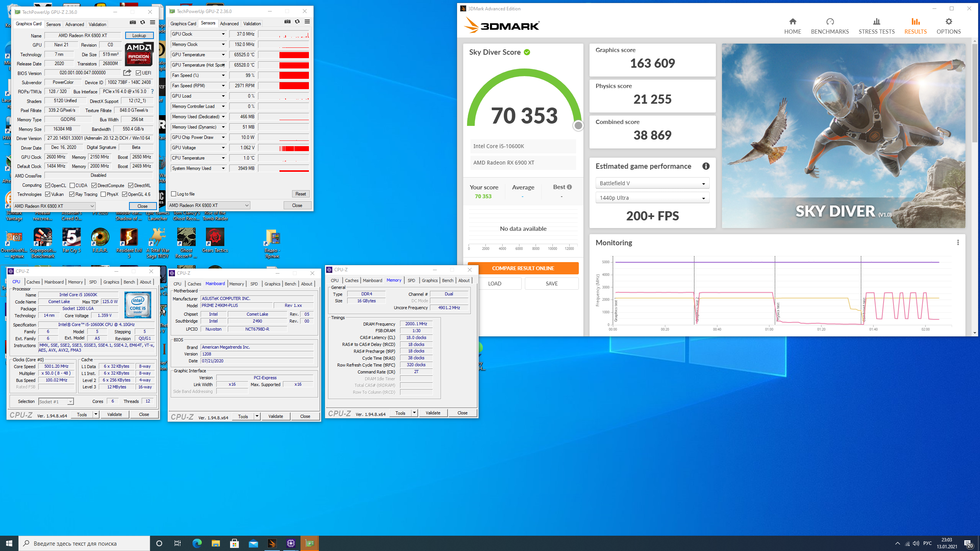
Task: Toggle Ray Tracing checkbox in GPU-Z
Action: 72,194
